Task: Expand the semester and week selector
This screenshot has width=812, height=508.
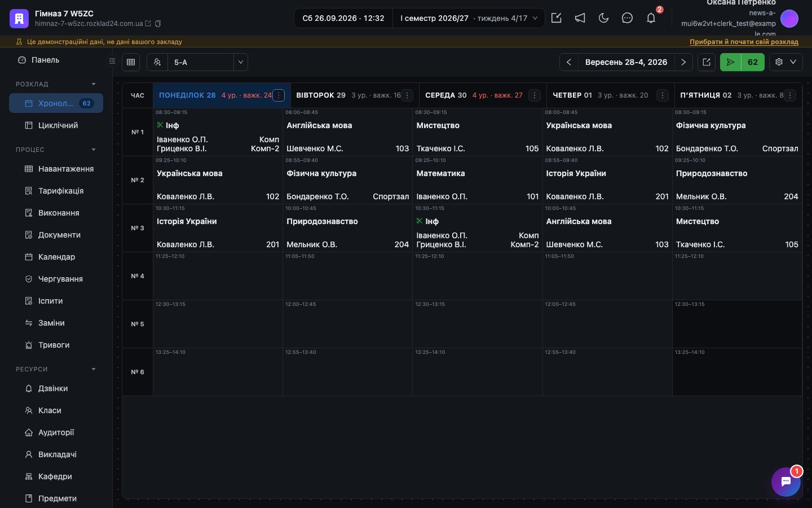Action: click(x=469, y=18)
